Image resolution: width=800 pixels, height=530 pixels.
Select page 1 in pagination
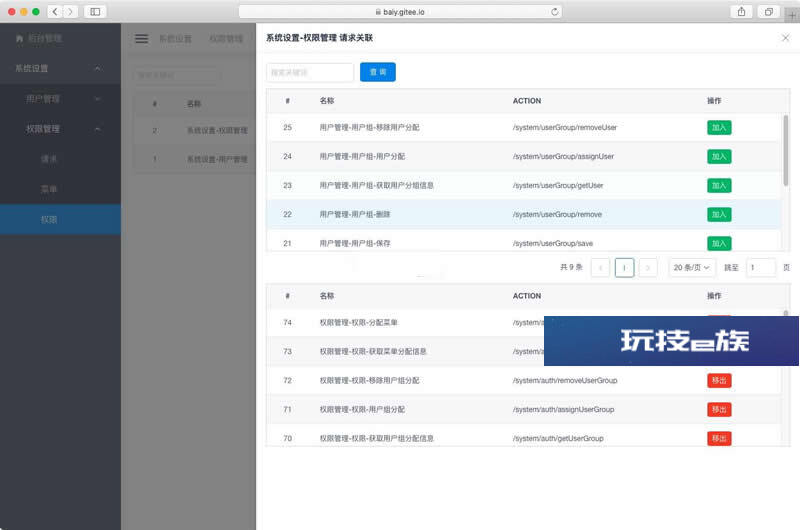tap(624, 268)
